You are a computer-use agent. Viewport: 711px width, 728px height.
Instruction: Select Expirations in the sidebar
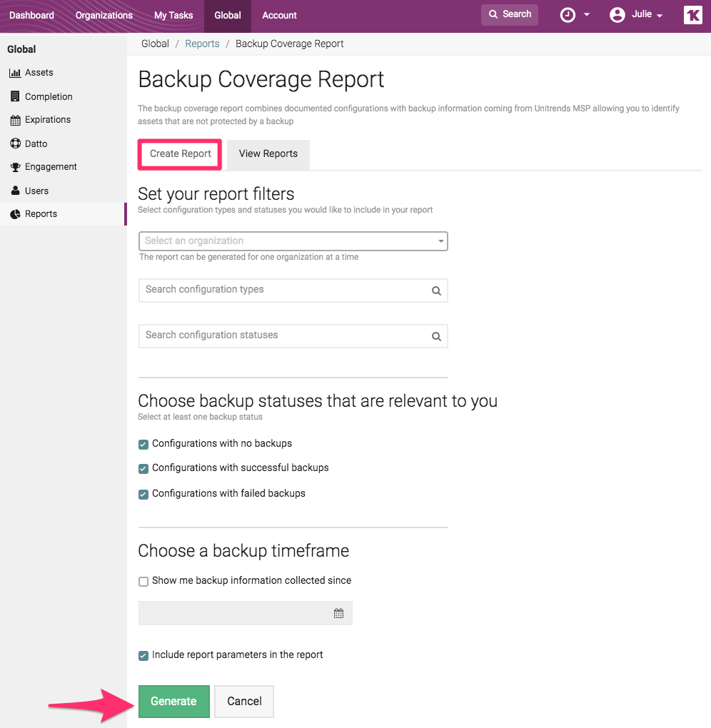pyautogui.click(x=47, y=119)
